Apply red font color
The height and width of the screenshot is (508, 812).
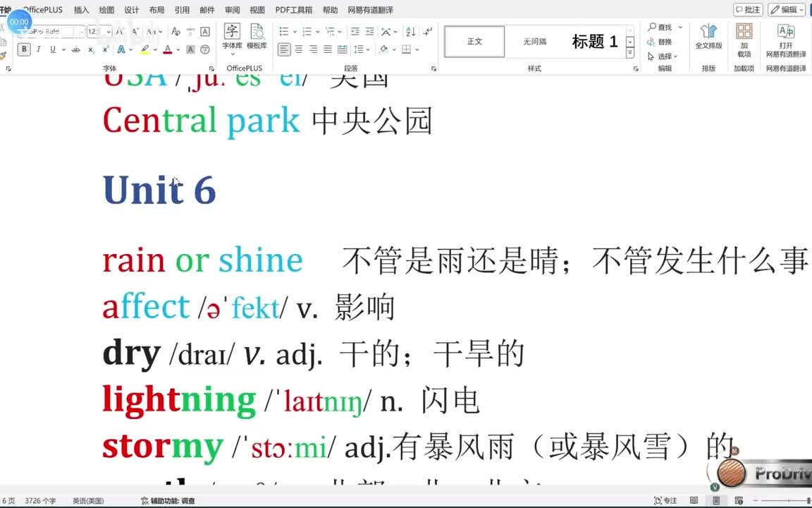click(x=167, y=49)
